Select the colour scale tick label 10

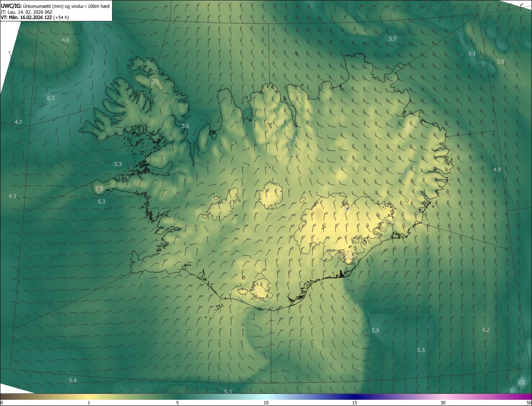(266, 403)
